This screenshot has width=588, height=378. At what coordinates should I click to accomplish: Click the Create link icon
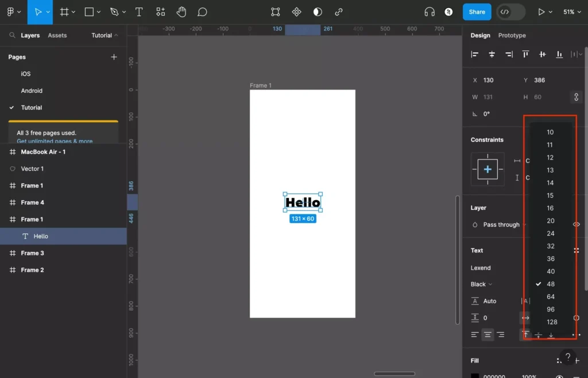click(339, 12)
